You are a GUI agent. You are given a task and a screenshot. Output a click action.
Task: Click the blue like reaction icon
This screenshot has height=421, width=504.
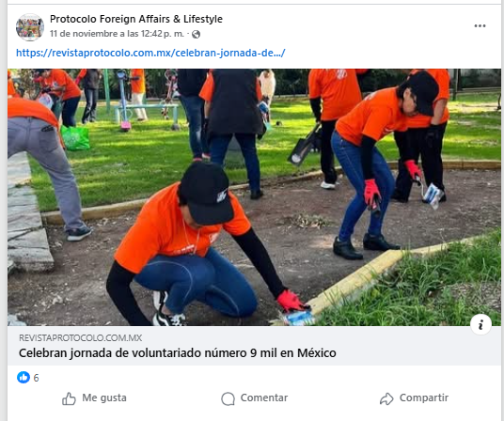(24, 378)
